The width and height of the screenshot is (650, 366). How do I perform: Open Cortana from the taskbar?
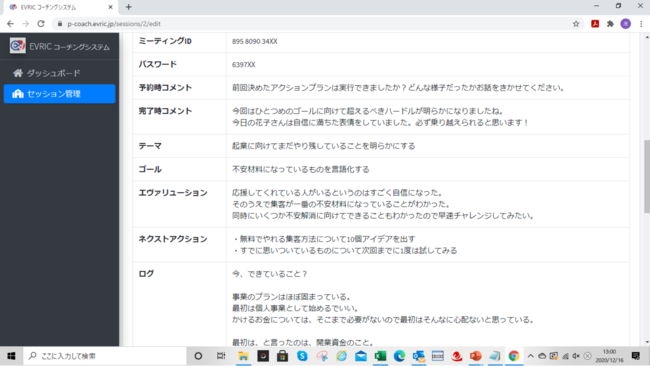click(x=198, y=356)
